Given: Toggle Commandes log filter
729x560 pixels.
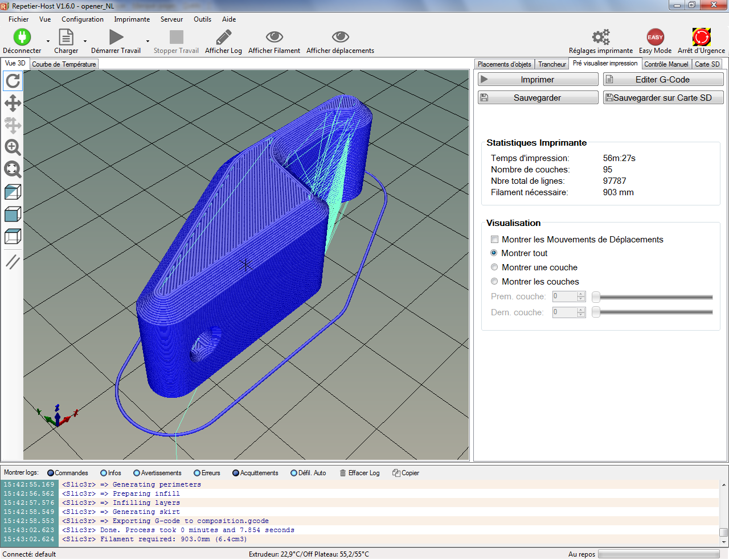Looking at the screenshot, I should (68, 473).
